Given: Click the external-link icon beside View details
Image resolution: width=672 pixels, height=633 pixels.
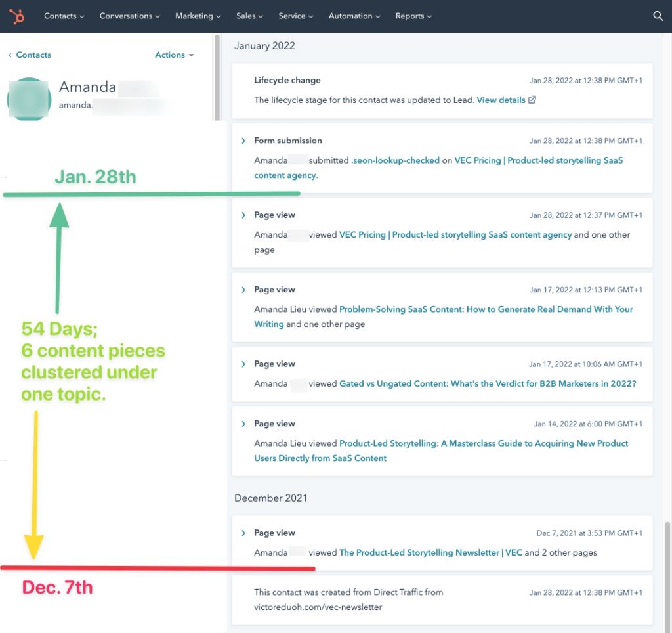Looking at the screenshot, I should [x=532, y=100].
